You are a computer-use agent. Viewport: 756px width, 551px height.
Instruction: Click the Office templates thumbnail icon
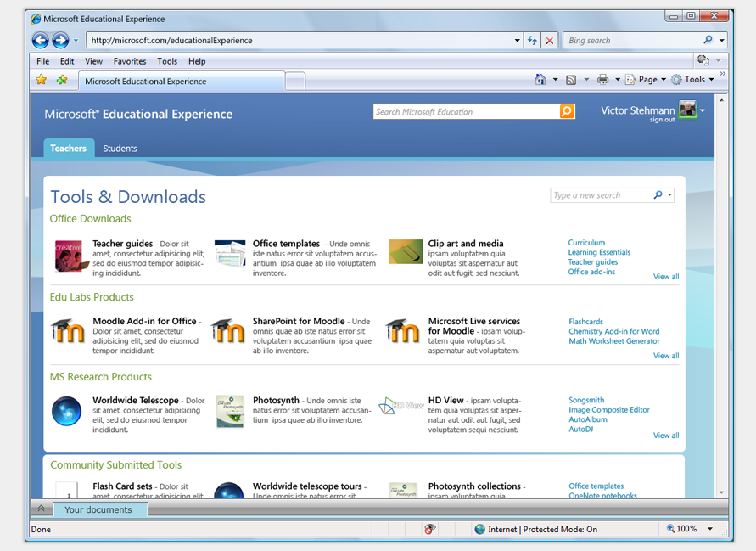(231, 253)
